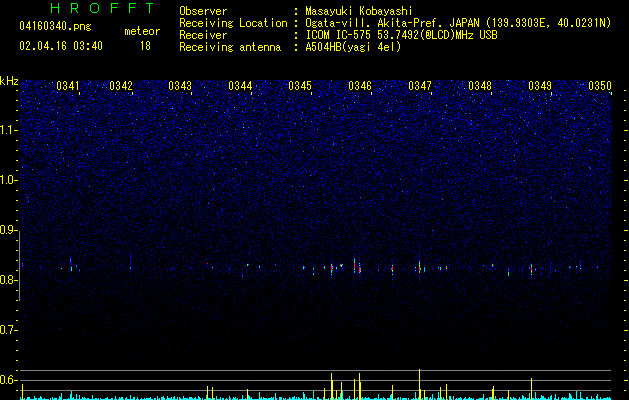
Task: Click the 0348 time marker
Action: coord(480,86)
